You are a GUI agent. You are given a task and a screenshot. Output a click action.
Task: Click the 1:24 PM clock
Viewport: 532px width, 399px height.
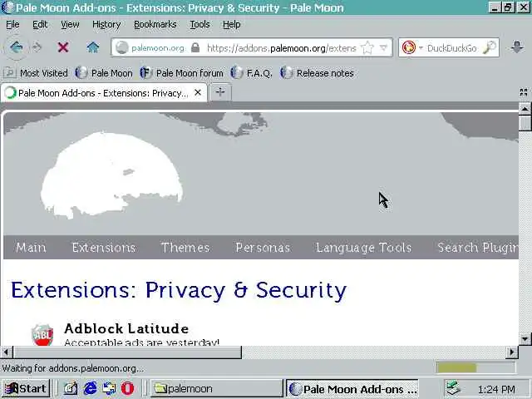tap(496, 389)
